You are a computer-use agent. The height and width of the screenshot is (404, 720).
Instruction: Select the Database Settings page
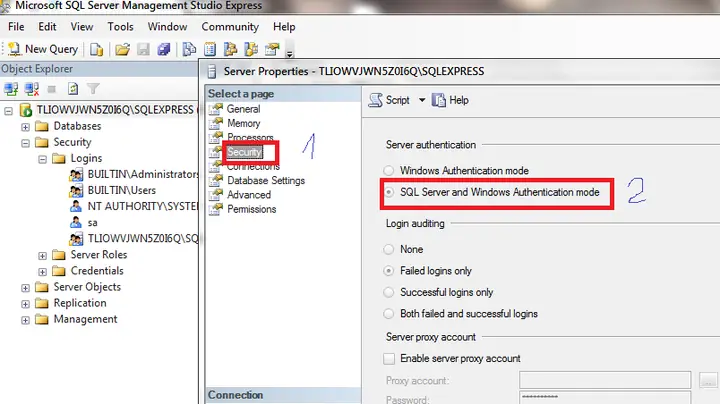click(266, 180)
